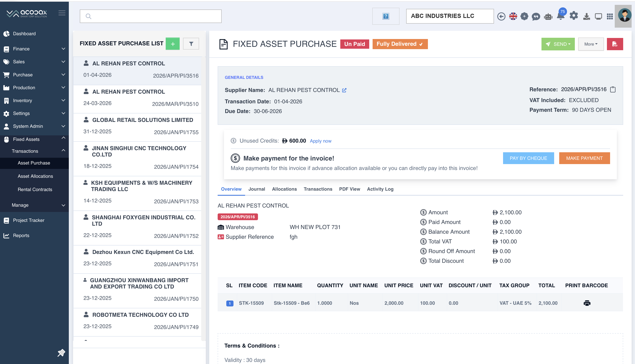Expand the Inventory menu
The image size is (635, 364).
tap(34, 101)
